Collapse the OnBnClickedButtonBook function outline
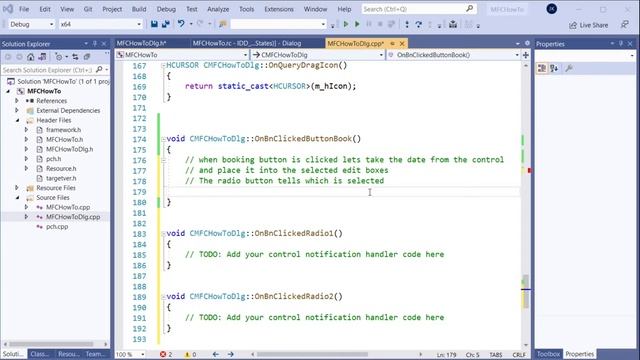640x360 pixels. [163, 139]
